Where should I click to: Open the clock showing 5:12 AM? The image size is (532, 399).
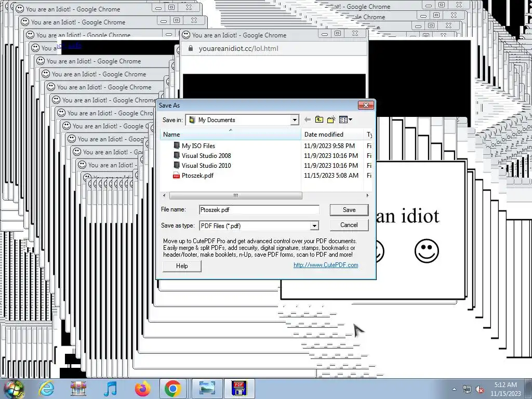[x=506, y=389]
